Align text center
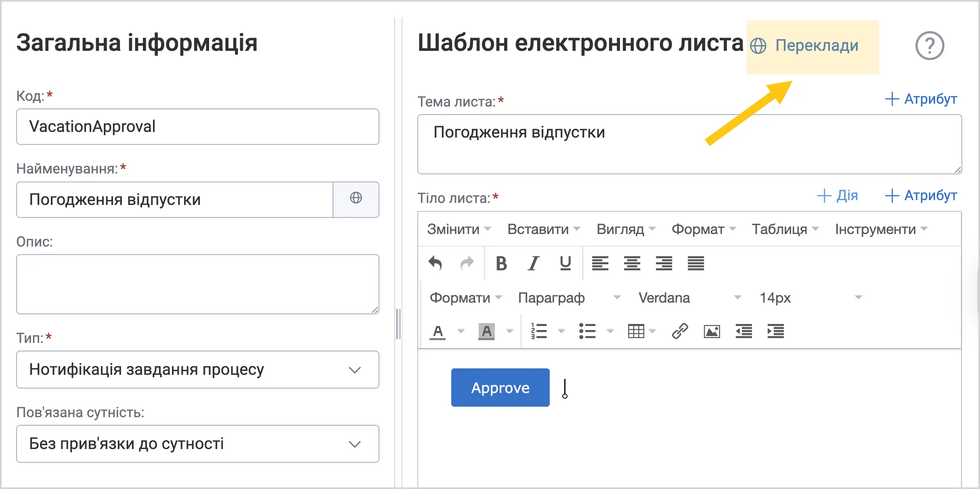Viewport: 980px width, 489px height. point(632,263)
